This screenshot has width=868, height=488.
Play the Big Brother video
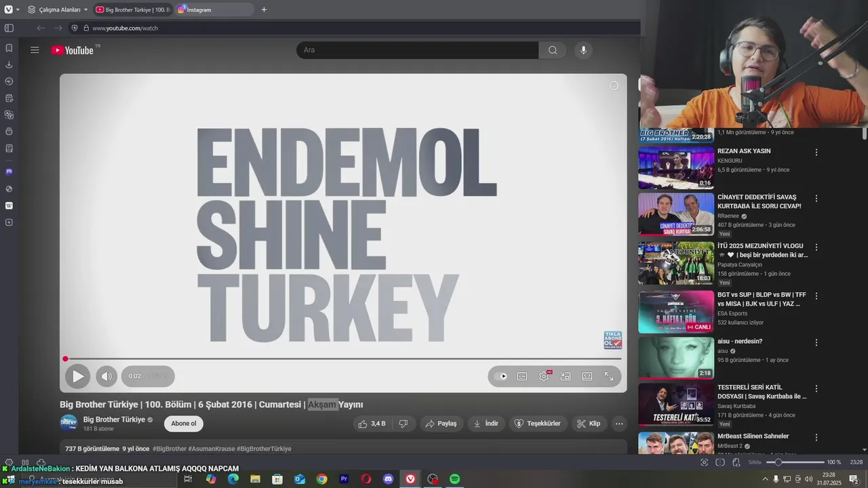[78, 376]
